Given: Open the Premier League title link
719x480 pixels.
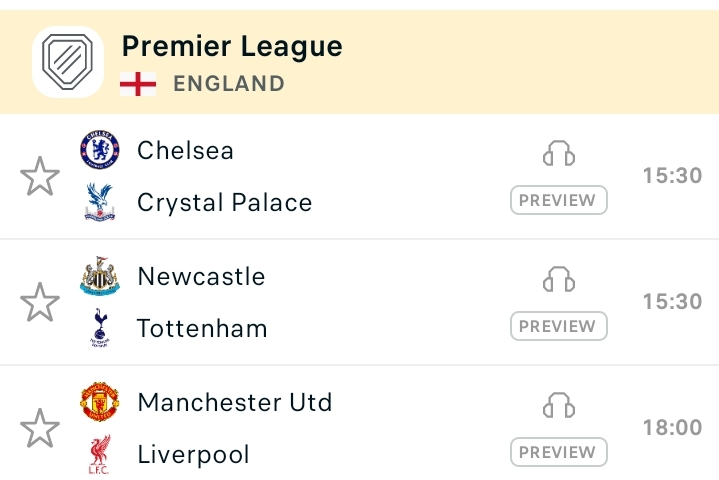Looking at the screenshot, I should pos(232,47).
